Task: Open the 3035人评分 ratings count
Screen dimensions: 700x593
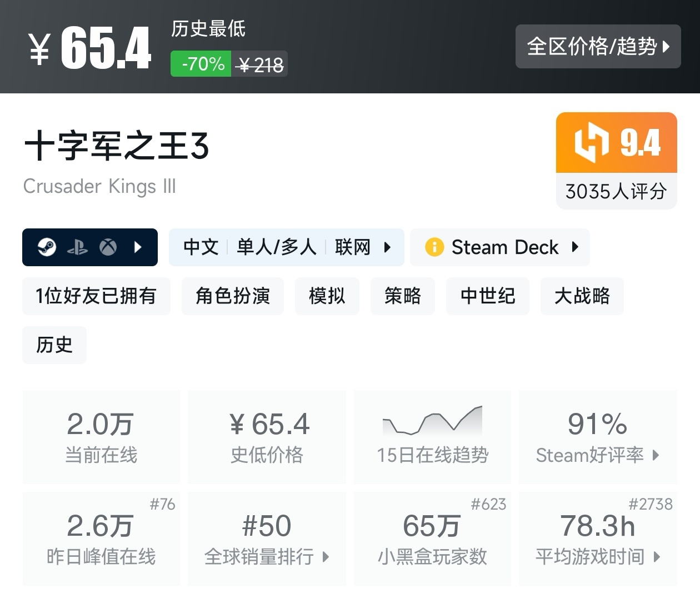Action: [x=617, y=191]
